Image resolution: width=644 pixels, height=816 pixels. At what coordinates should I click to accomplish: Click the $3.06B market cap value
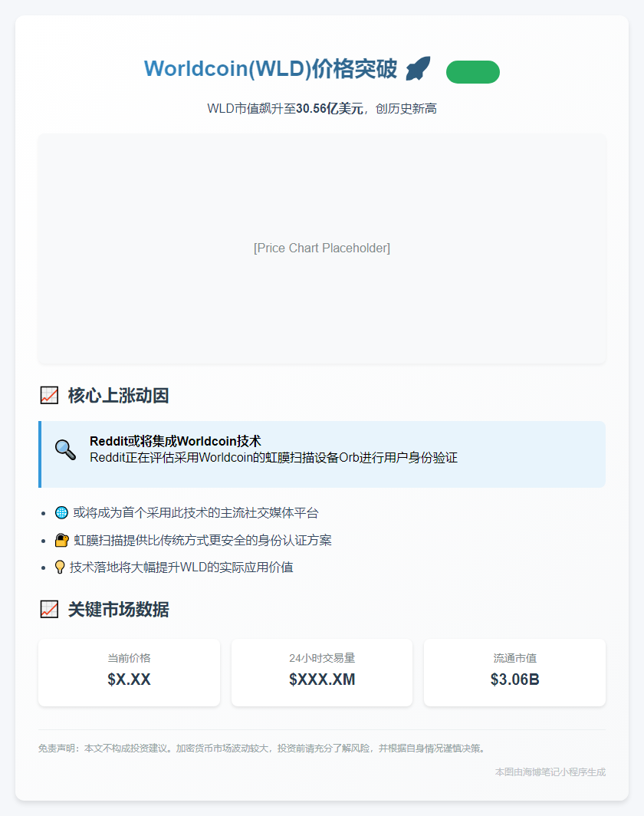pos(514,679)
